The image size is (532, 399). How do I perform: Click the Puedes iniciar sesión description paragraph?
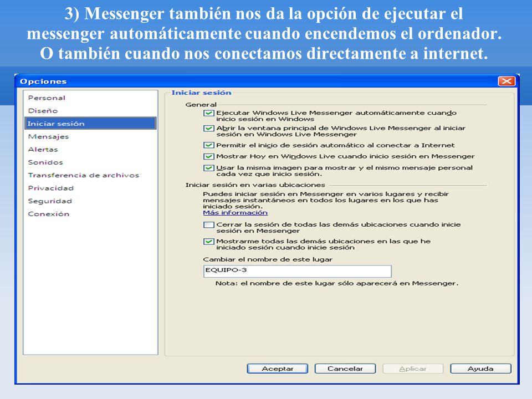pos(326,200)
